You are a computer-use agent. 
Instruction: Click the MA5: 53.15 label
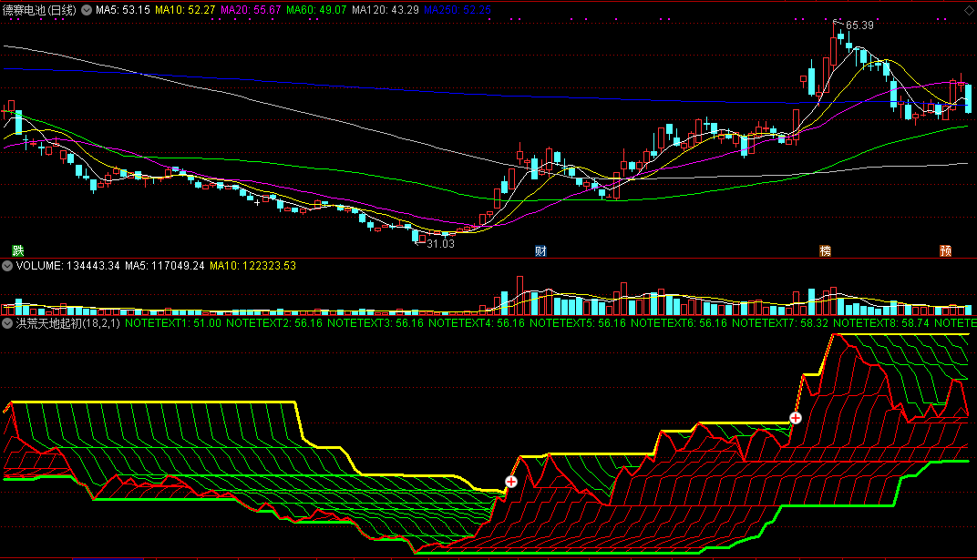click(x=123, y=10)
